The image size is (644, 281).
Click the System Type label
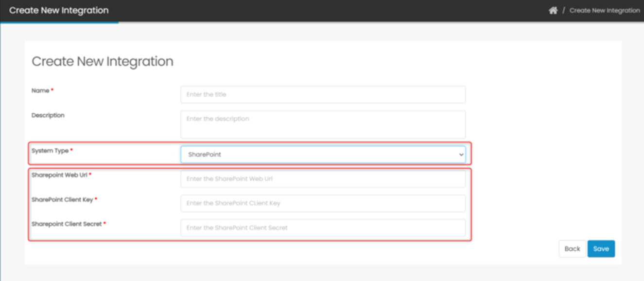click(50, 151)
